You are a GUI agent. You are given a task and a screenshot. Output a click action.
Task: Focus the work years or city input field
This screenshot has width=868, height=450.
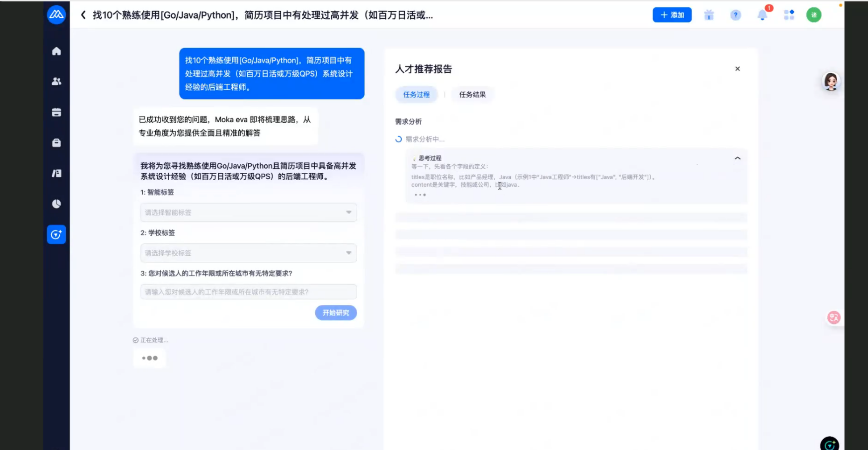249,292
